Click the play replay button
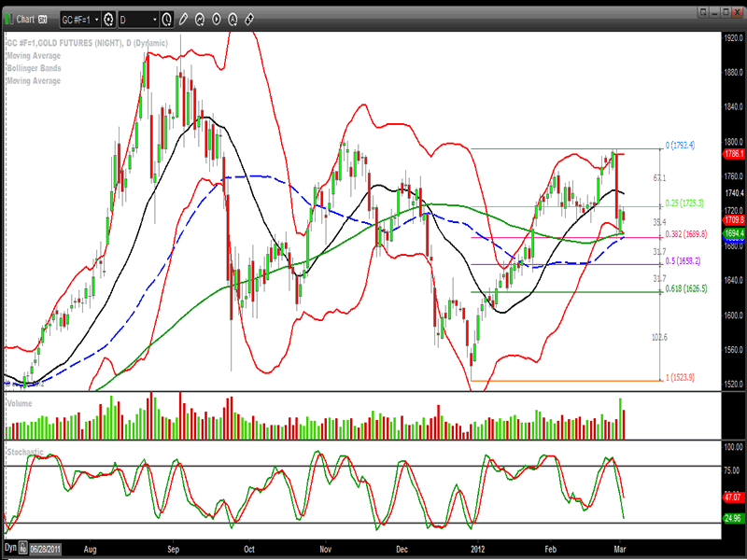This screenshot has width=747, height=560. coord(216,20)
